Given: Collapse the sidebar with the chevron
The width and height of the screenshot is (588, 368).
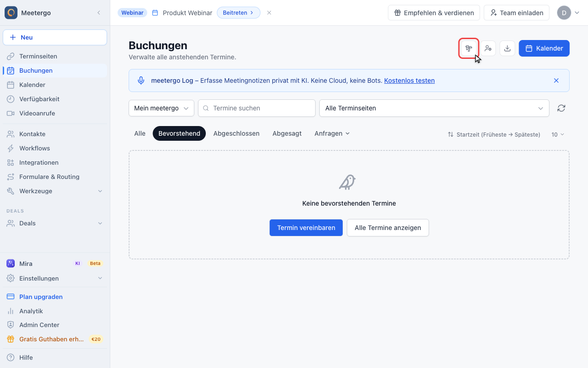Looking at the screenshot, I should click(x=99, y=13).
